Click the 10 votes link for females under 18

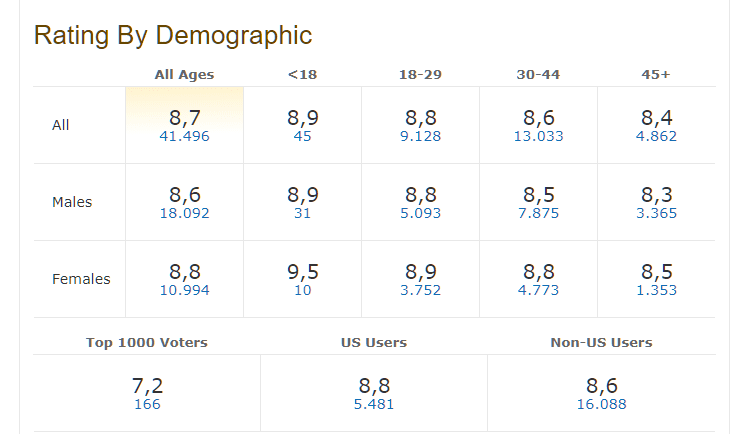click(x=302, y=290)
